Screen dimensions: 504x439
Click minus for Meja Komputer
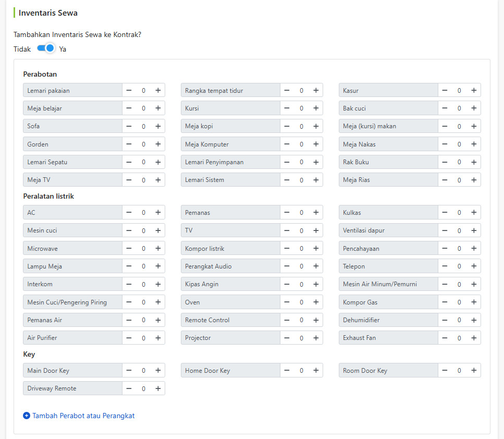coord(287,144)
